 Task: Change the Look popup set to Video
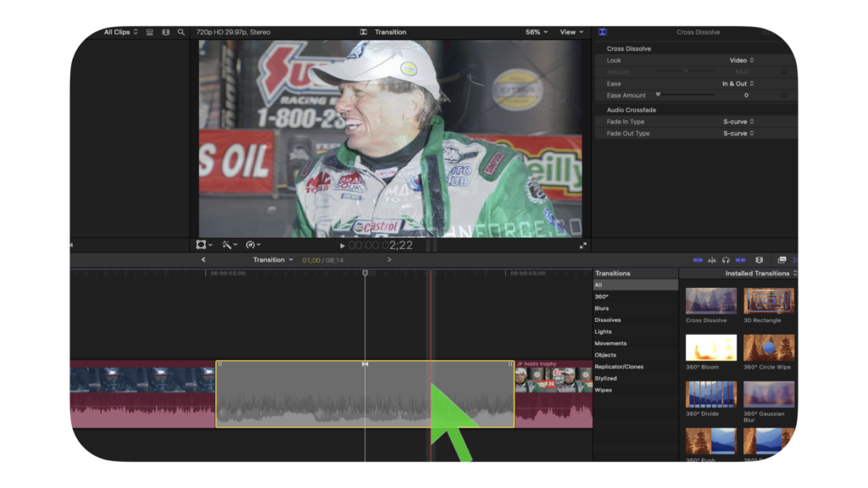tap(741, 60)
